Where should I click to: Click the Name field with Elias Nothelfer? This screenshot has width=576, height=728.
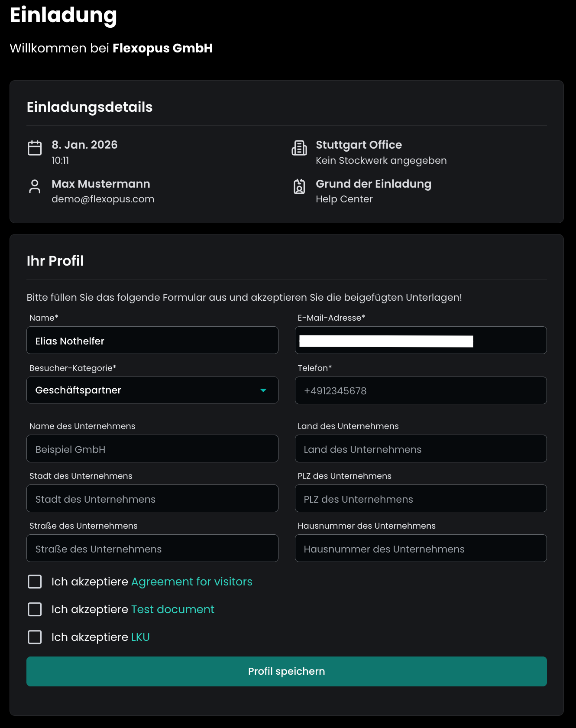152,341
